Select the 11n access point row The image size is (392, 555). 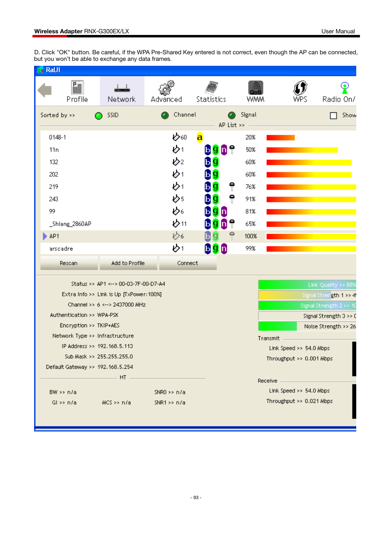point(198,150)
